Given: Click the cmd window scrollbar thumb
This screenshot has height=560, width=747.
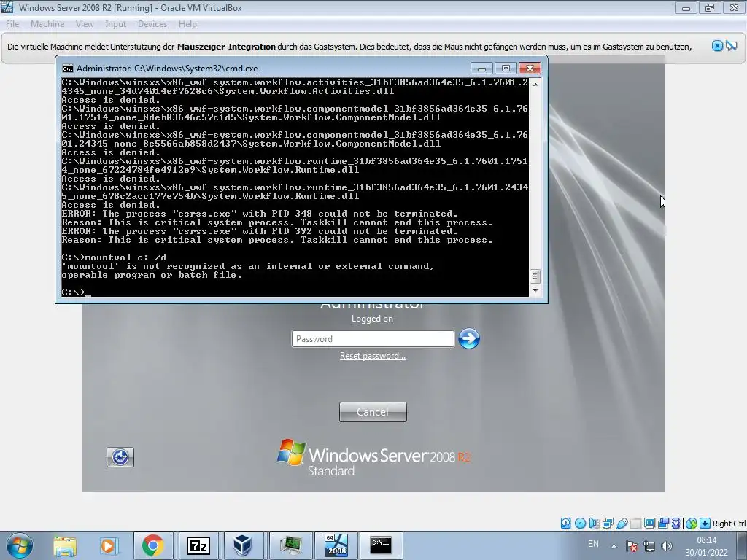Looking at the screenshot, I should (535, 276).
